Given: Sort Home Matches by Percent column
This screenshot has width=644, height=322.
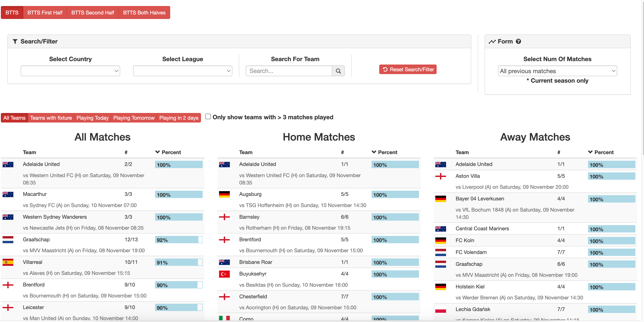Looking at the screenshot, I should (x=384, y=152).
